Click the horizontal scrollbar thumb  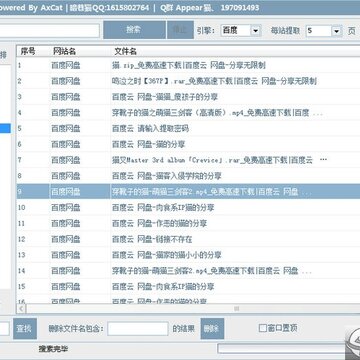[236, 309]
